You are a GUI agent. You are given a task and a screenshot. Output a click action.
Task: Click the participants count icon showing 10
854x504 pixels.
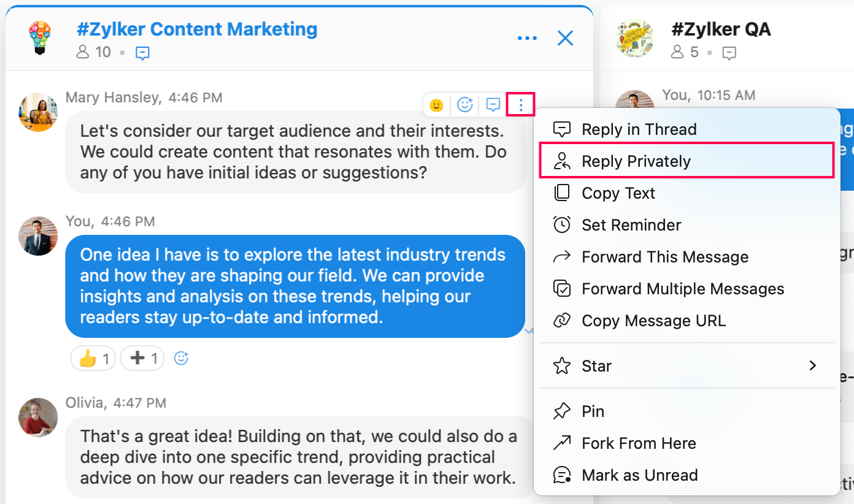click(x=83, y=52)
